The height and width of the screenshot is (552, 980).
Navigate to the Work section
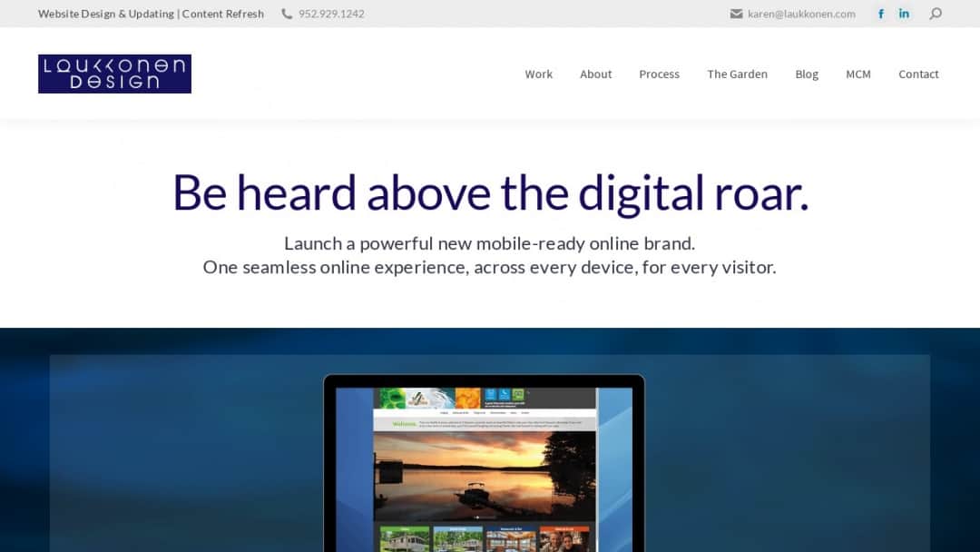(x=538, y=74)
